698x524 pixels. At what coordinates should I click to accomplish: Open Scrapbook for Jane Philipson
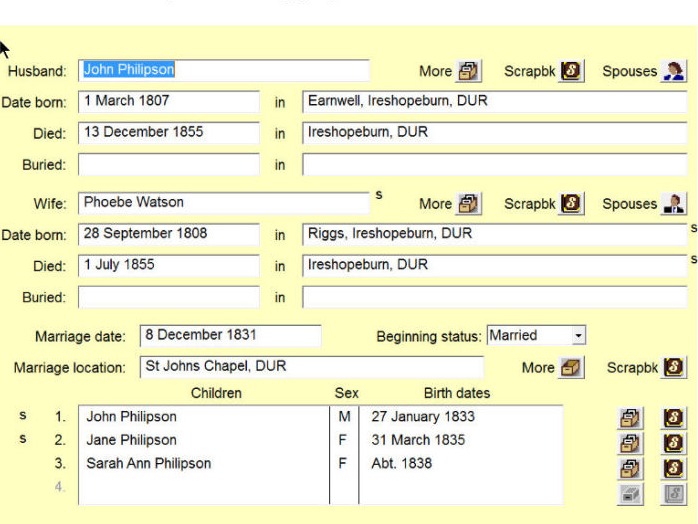click(674, 443)
